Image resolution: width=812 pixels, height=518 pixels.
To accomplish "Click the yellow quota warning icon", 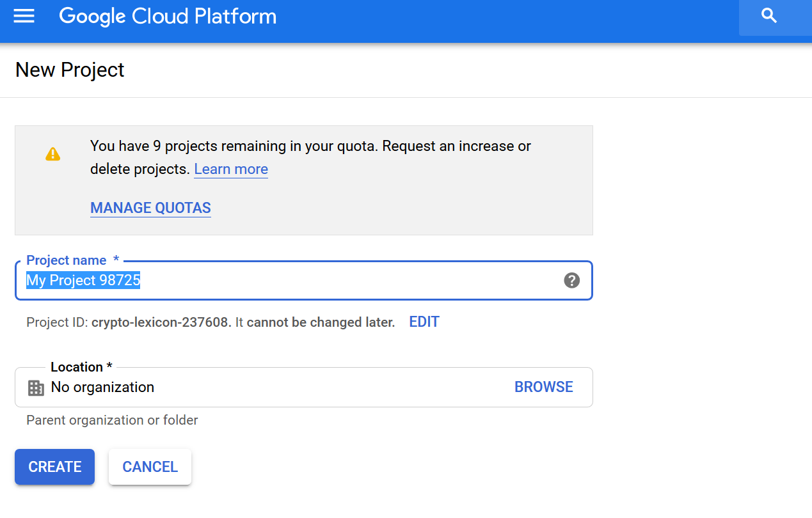I will 52,154.
